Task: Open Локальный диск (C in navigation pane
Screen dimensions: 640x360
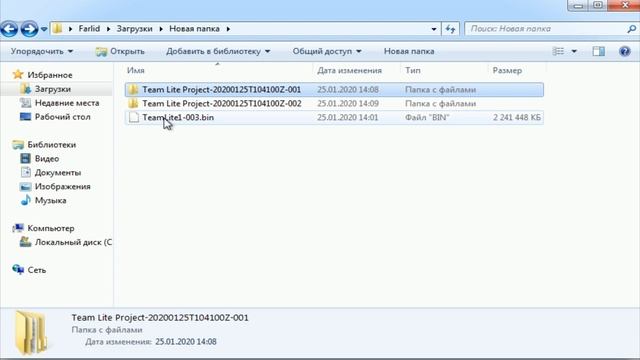Action: pos(73,242)
